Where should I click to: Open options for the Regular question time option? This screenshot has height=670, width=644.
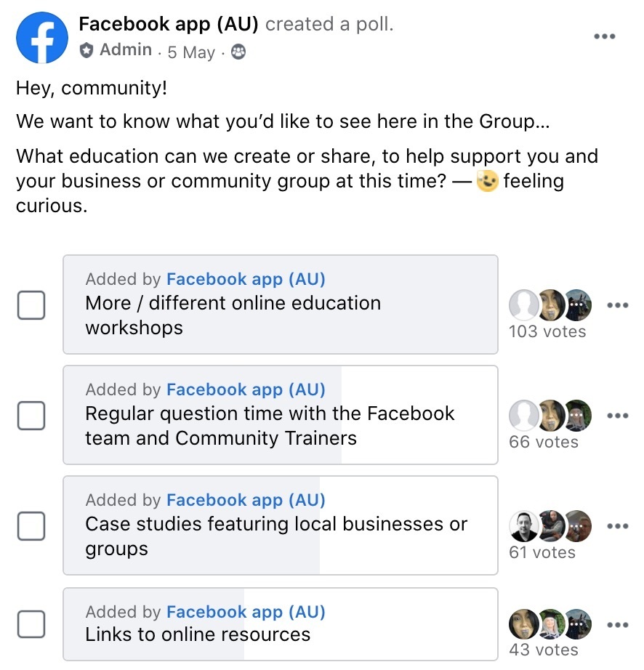(x=618, y=416)
